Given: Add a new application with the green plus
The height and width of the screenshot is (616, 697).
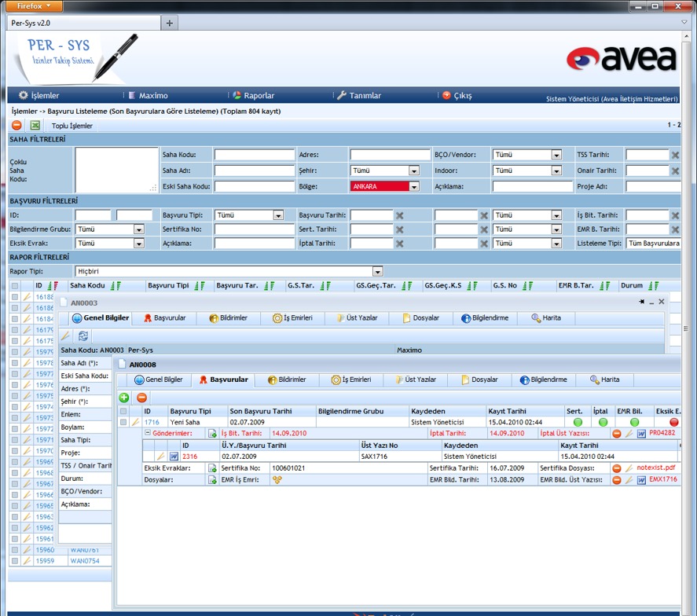Looking at the screenshot, I should 124,398.
